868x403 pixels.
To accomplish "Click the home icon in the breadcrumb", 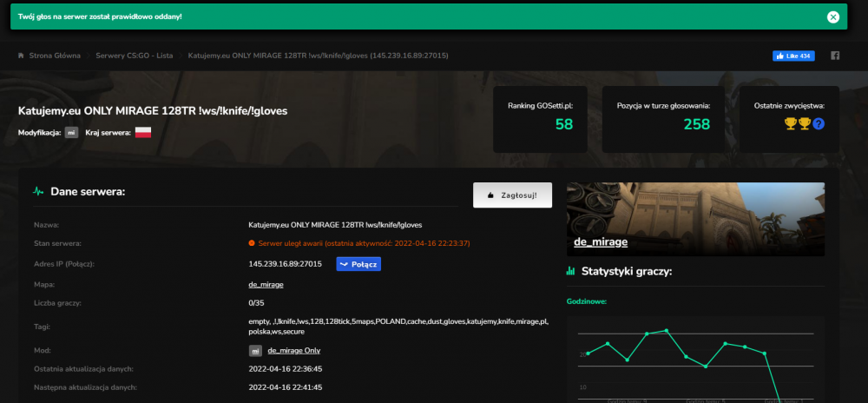I will 21,56.
